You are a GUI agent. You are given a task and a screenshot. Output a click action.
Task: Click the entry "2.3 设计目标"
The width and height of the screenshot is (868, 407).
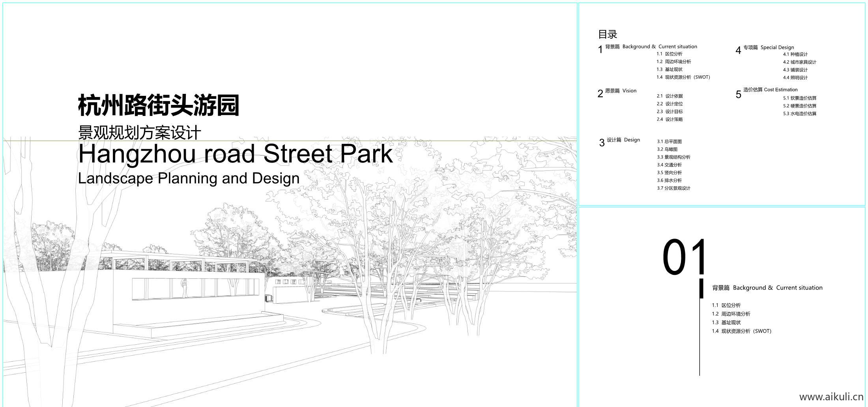(x=670, y=112)
